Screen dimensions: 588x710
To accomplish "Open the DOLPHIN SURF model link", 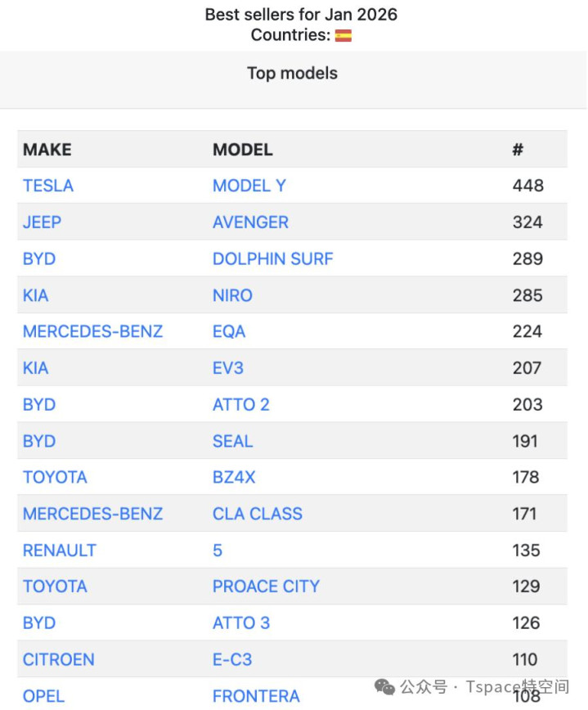I will [x=273, y=258].
